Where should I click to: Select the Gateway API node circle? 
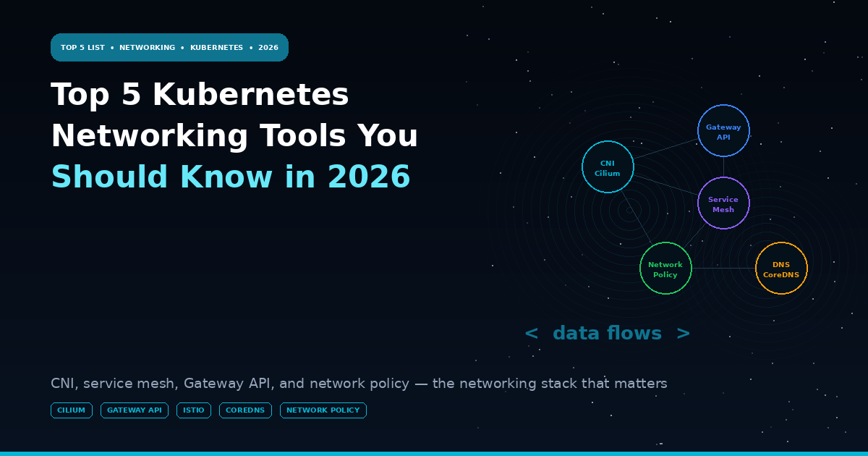coord(723,131)
